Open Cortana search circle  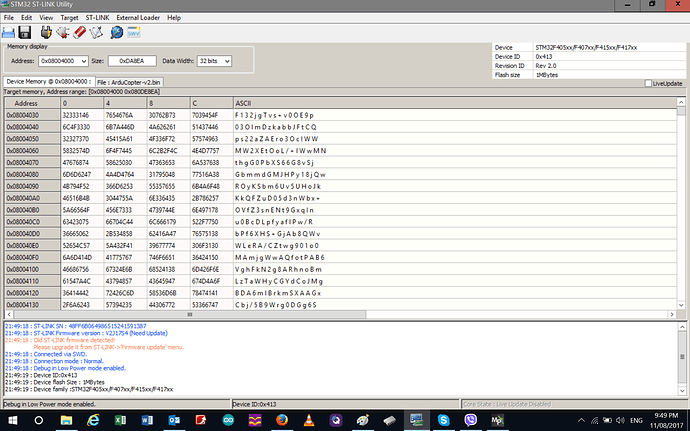click(x=39, y=420)
